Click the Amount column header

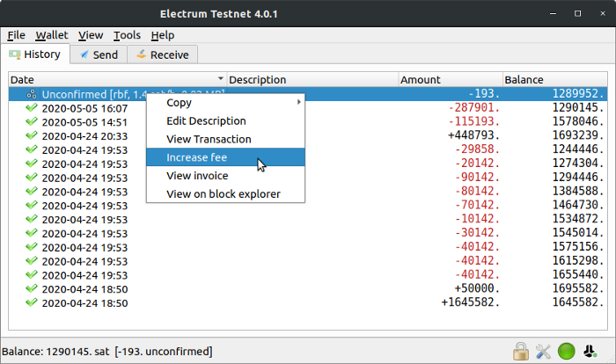click(451, 80)
